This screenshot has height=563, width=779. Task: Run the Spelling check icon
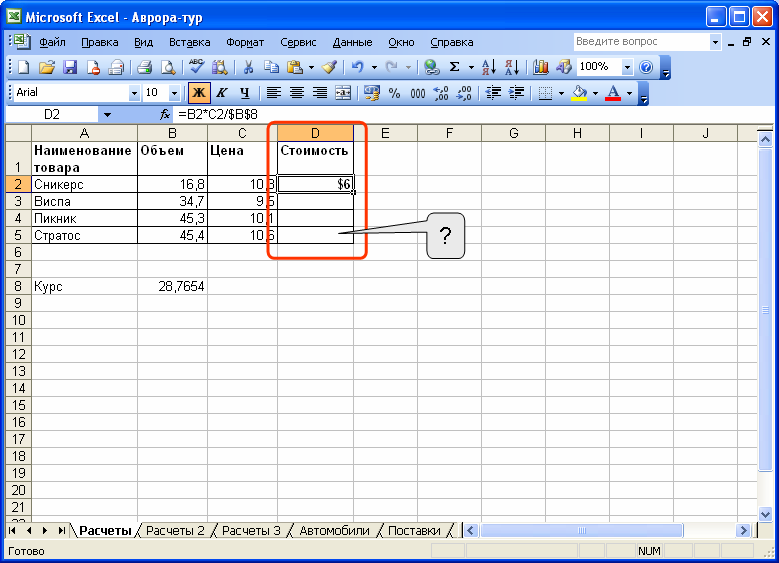tap(196, 67)
